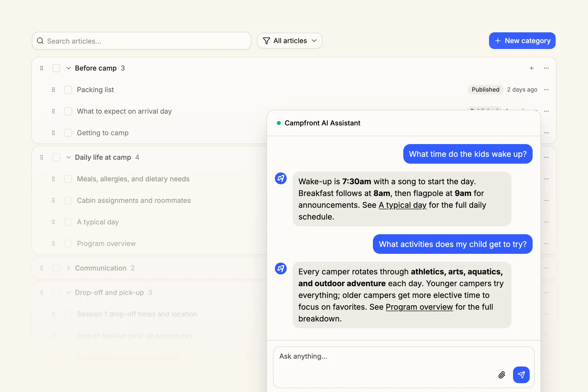Open more options for Packing list
The width and height of the screenshot is (588, 392).
click(547, 89)
